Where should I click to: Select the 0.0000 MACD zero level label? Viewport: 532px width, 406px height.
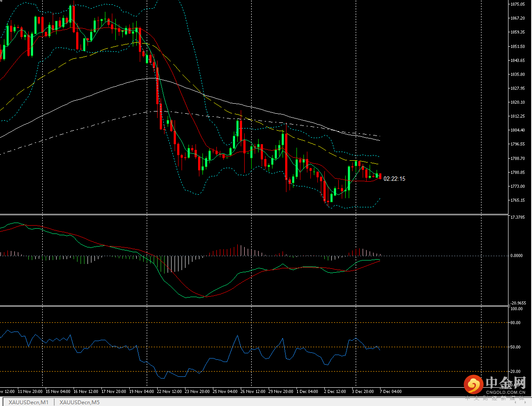tap(518, 256)
